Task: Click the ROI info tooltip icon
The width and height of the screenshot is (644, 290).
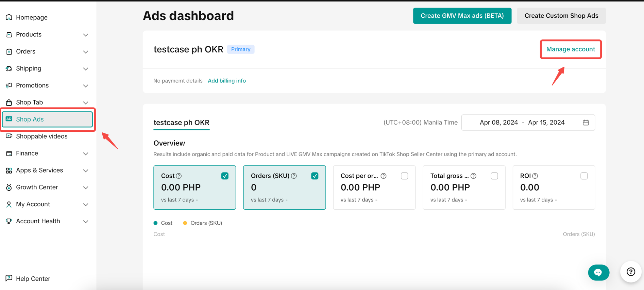Action: click(x=535, y=176)
